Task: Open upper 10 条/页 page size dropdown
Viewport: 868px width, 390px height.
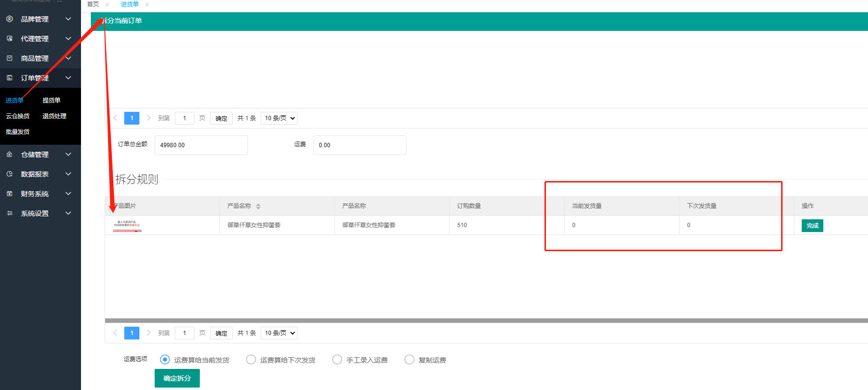Action: click(279, 118)
